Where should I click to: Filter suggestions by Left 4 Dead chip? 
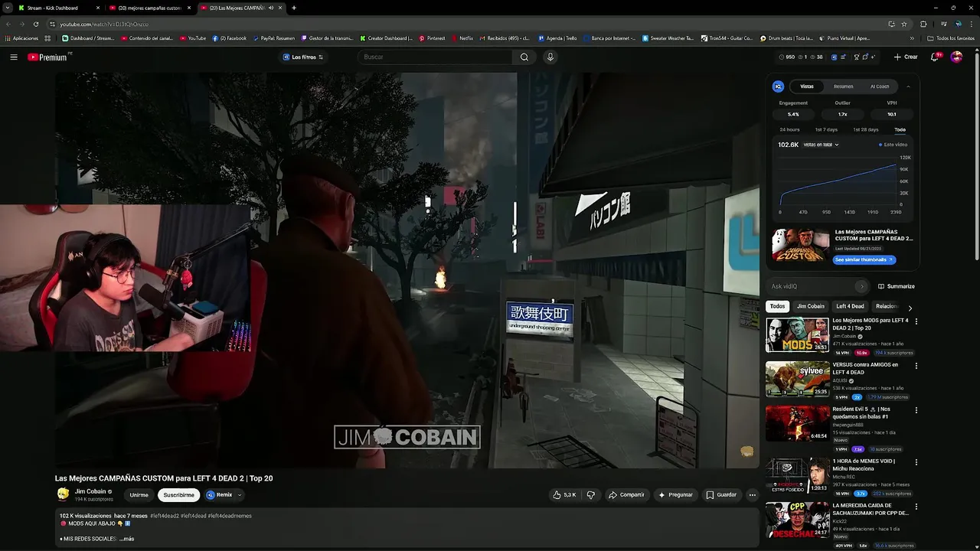850,306
